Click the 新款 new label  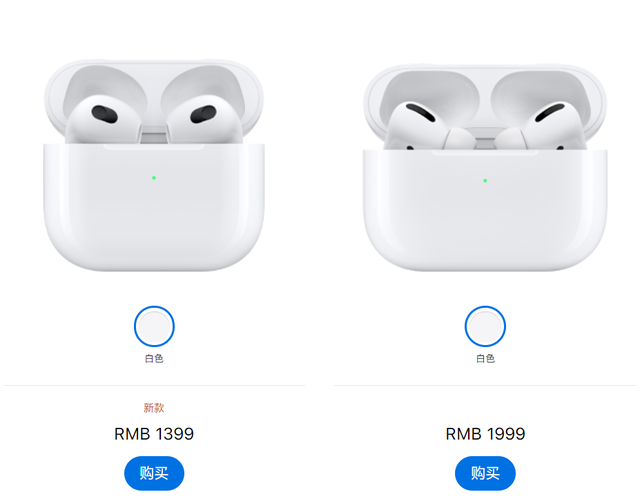click(x=154, y=407)
